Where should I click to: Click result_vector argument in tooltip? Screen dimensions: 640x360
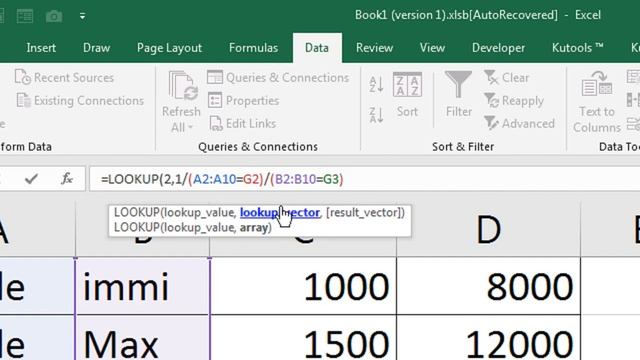pyautogui.click(x=365, y=213)
